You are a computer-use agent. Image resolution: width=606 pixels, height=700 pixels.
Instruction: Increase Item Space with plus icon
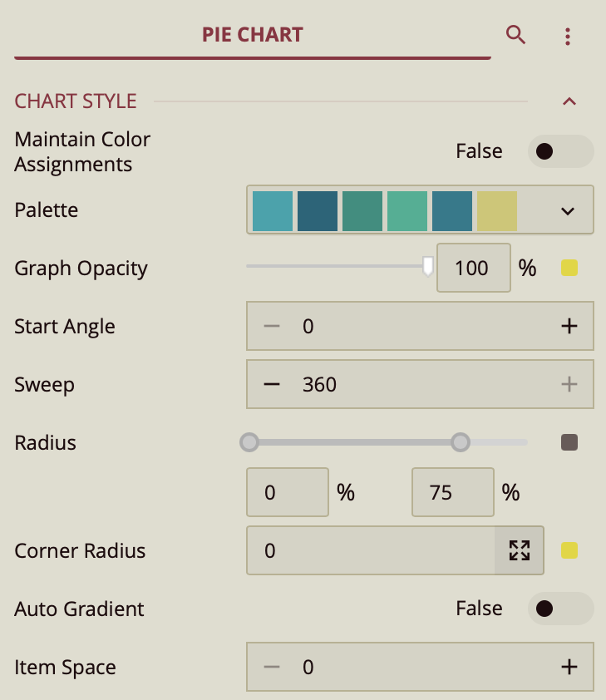click(569, 667)
